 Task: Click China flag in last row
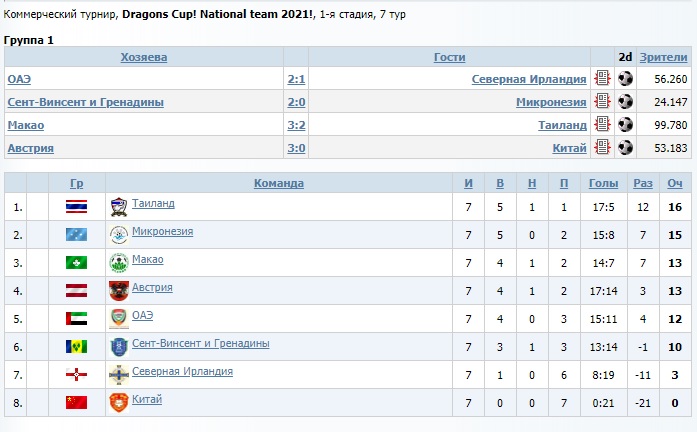(76, 402)
